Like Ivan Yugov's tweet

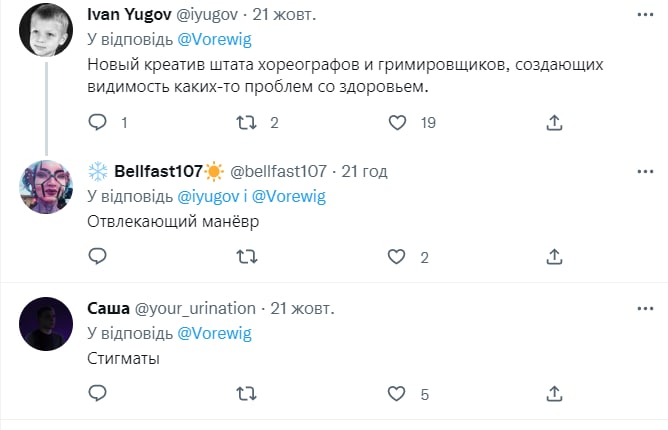(397, 123)
